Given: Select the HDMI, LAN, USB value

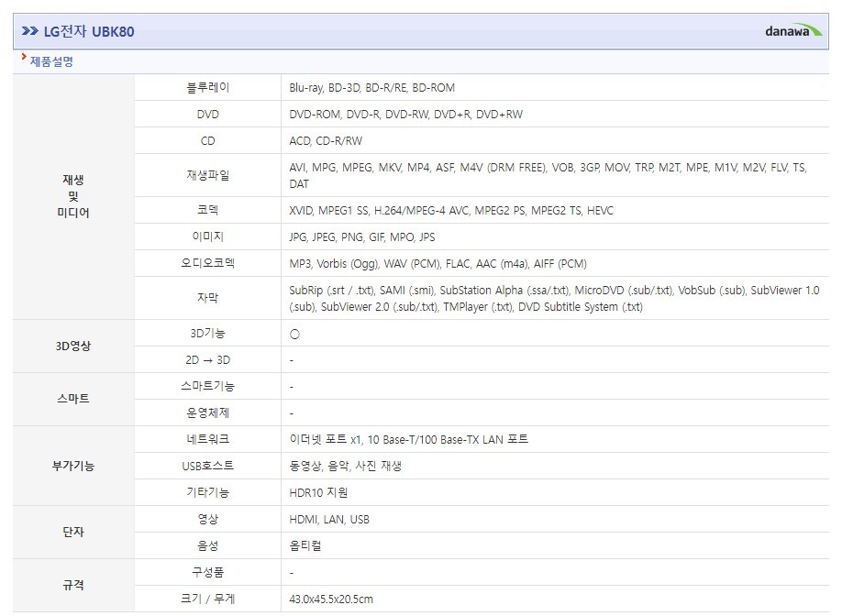Looking at the screenshot, I should [x=329, y=520].
